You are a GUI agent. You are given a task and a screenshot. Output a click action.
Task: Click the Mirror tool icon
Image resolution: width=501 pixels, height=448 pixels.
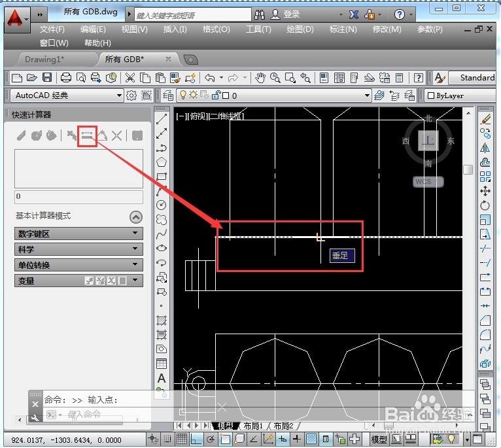point(485,148)
